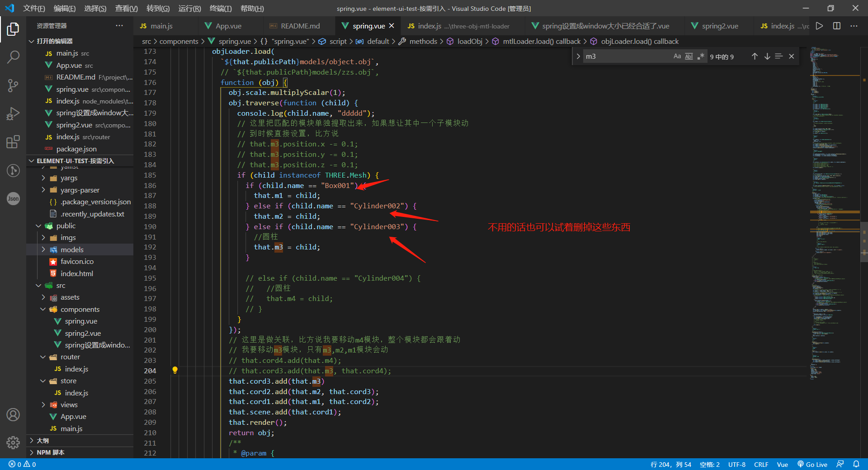This screenshot has height=470, width=868.
Task: Click the editor vertical scrollbar
Action: point(864,242)
